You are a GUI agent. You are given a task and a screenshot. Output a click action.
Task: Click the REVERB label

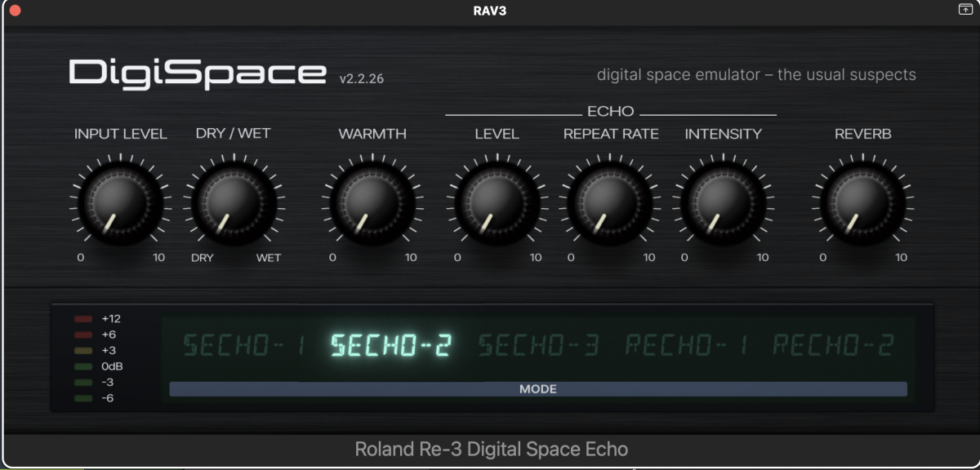863,134
